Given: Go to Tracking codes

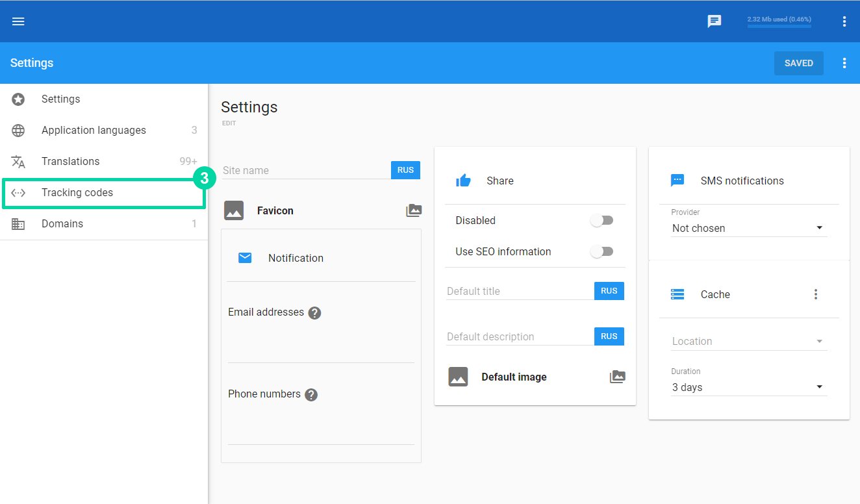Looking at the screenshot, I should click(104, 193).
